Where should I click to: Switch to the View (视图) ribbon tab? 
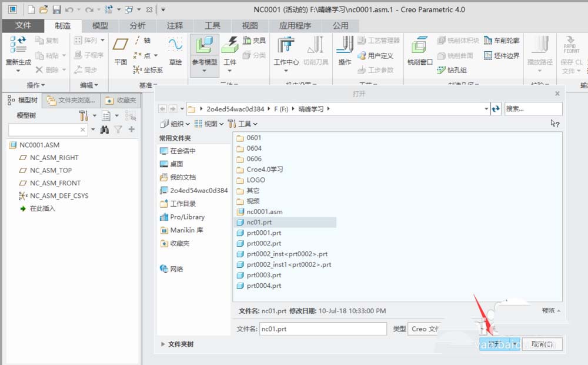250,25
